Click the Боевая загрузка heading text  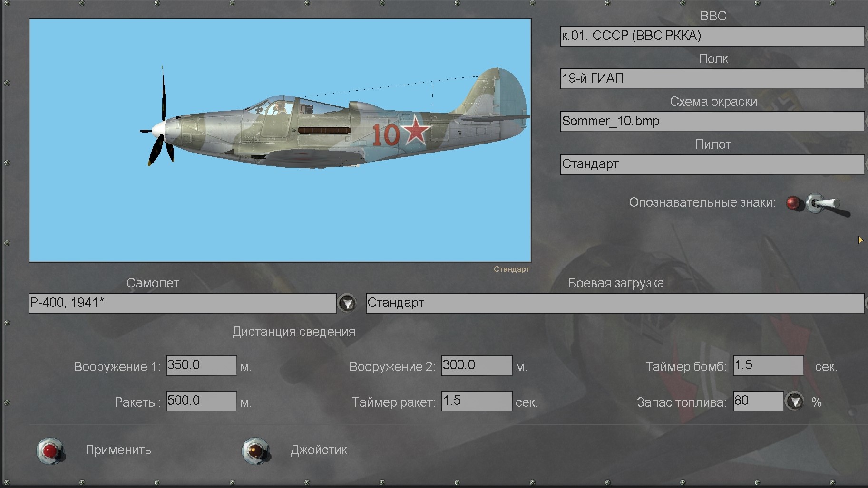615,283
